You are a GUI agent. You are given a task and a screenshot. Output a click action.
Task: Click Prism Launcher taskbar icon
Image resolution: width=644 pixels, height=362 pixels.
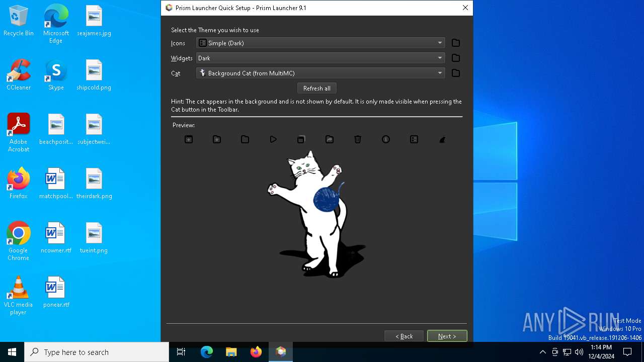[281, 352]
